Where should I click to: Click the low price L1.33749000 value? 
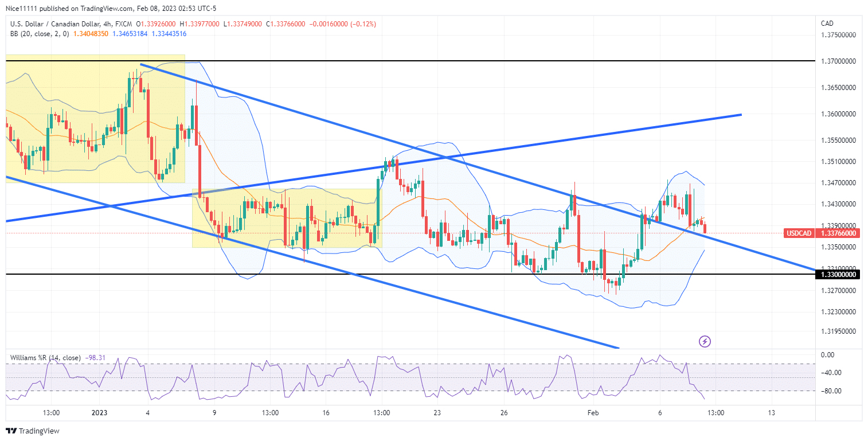tap(241, 24)
